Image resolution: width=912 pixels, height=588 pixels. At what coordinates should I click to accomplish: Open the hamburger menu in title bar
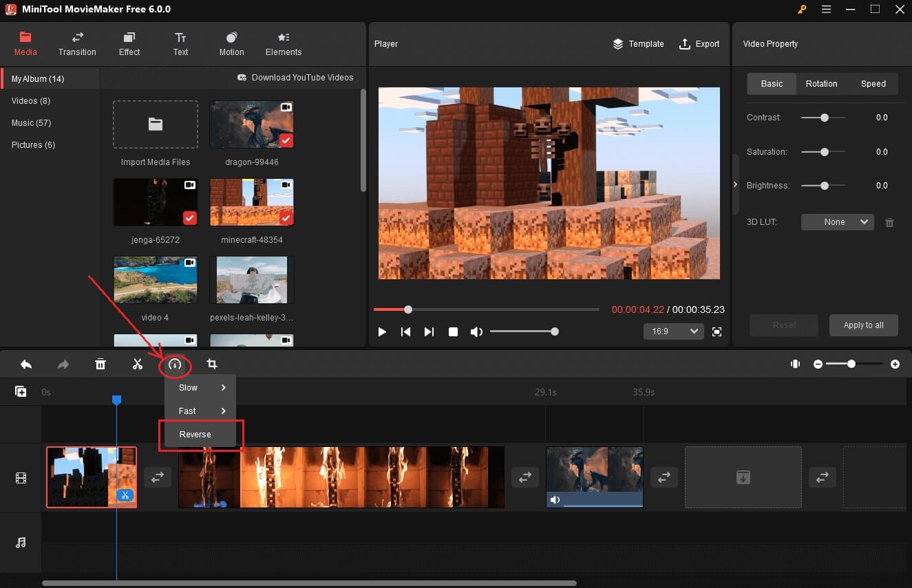(x=826, y=10)
